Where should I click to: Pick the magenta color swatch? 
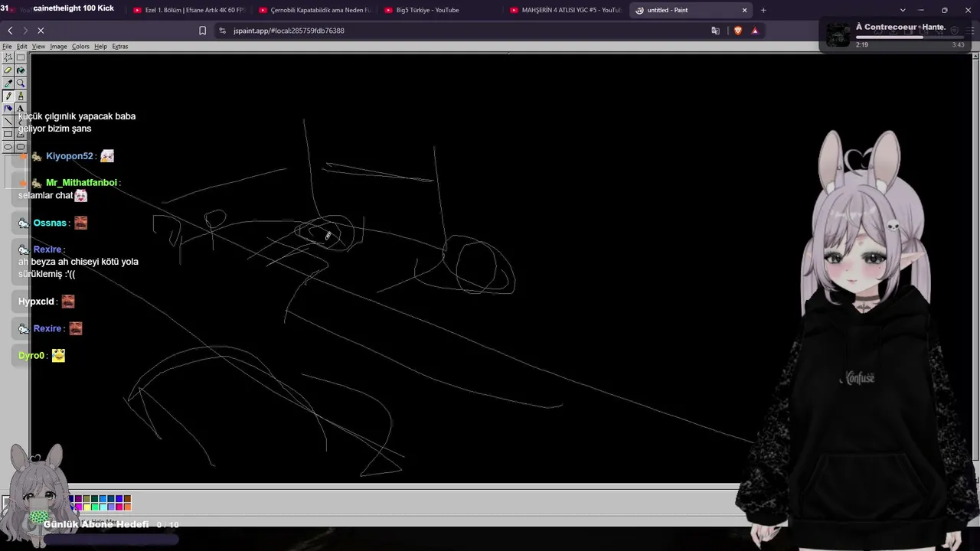(x=78, y=507)
